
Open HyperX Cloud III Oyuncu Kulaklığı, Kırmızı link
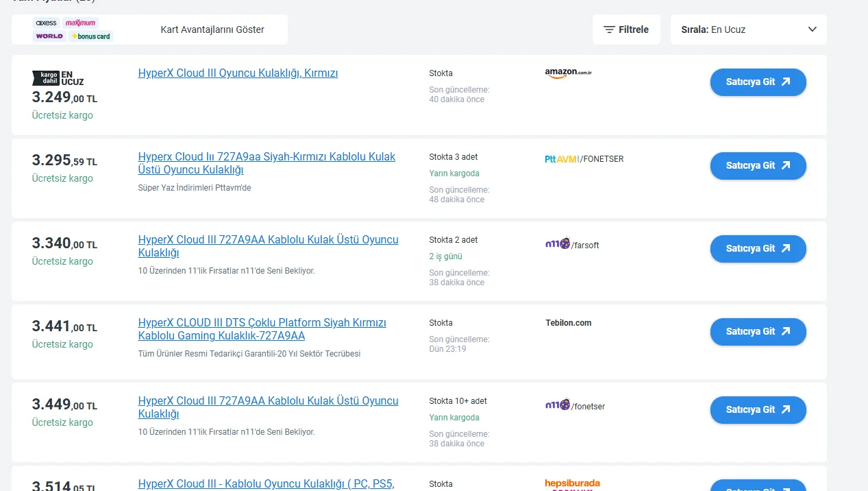coord(238,73)
